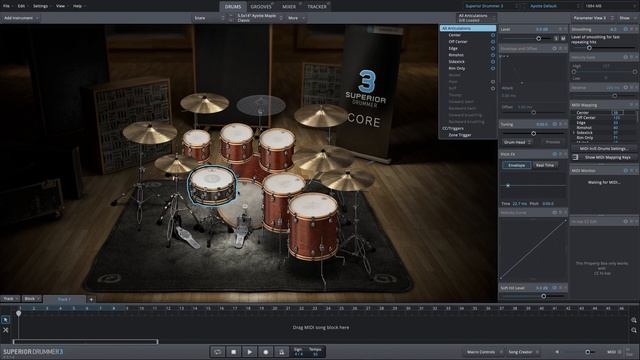Switch to the TRACKER tab
The width and height of the screenshot is (640, 360).
tap(317, 7)
